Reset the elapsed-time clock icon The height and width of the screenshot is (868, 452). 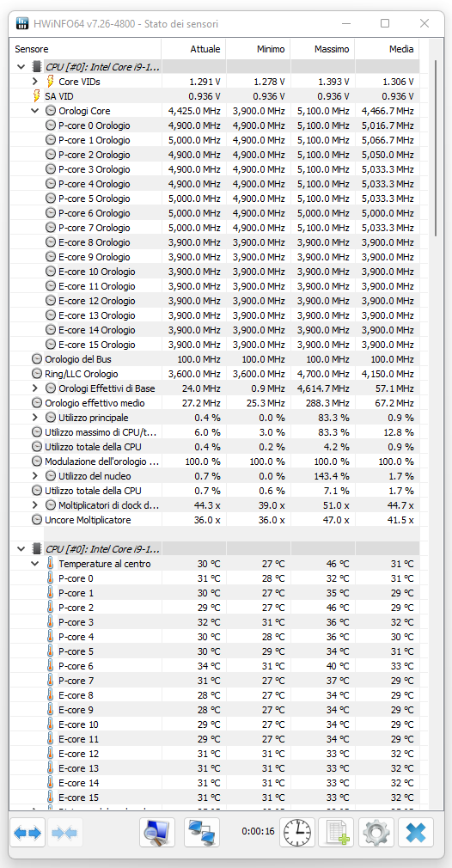point(297,832)
